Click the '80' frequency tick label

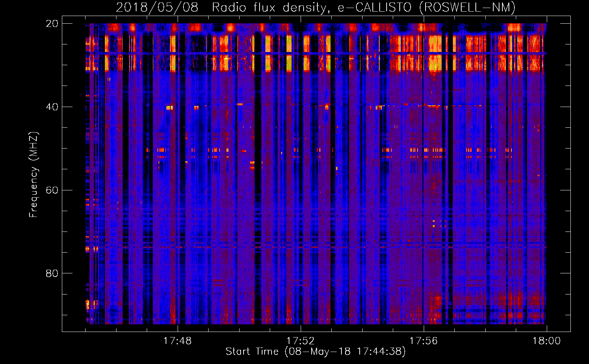click(x=52, y=273)
